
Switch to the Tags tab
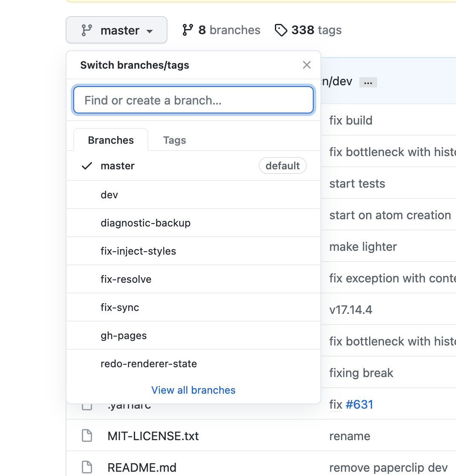pyautogui.click(x=174, y=140)
